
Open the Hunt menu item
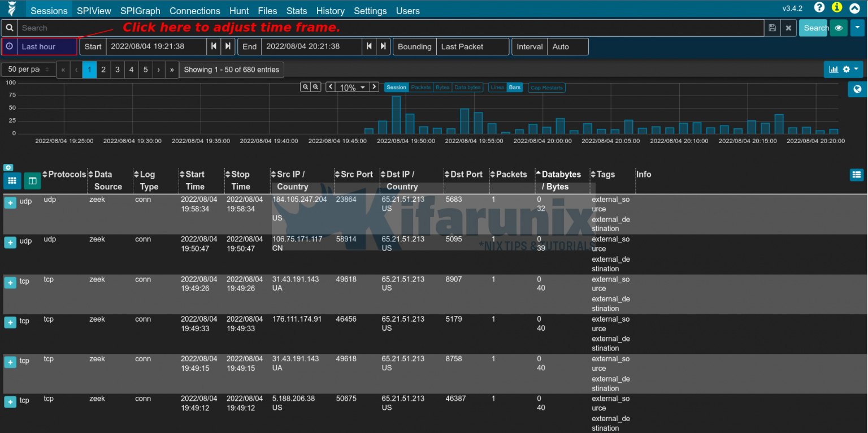[239, 11]
